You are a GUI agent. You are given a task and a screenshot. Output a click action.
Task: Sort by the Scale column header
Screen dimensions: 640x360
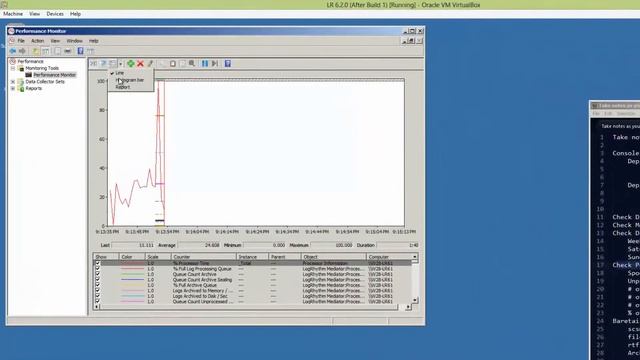click(158, 257)
